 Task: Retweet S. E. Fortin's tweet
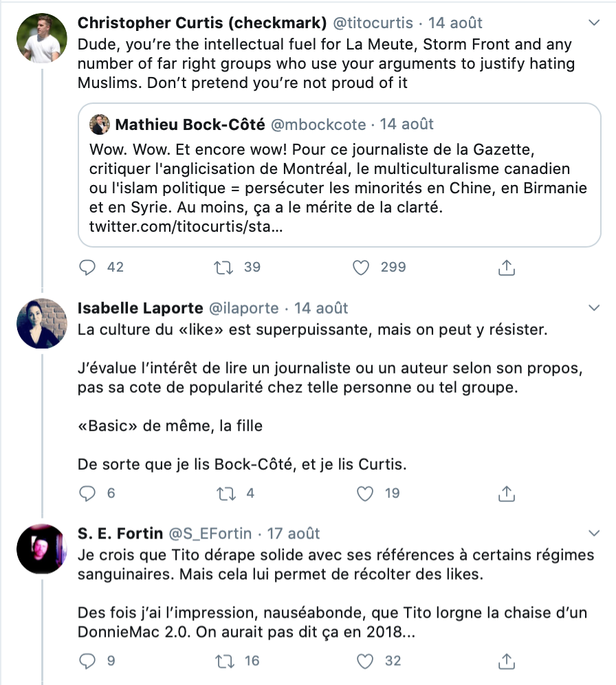click(224, 661)
